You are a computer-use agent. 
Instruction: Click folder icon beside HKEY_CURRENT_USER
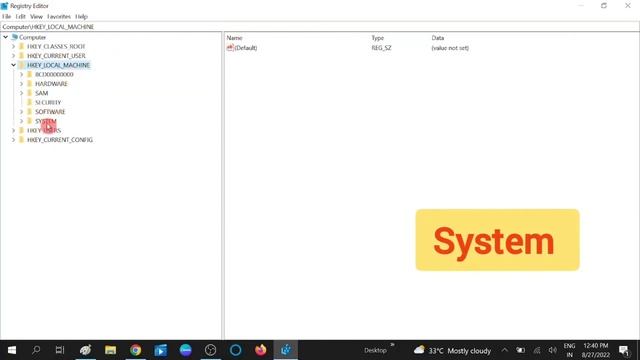22,56
